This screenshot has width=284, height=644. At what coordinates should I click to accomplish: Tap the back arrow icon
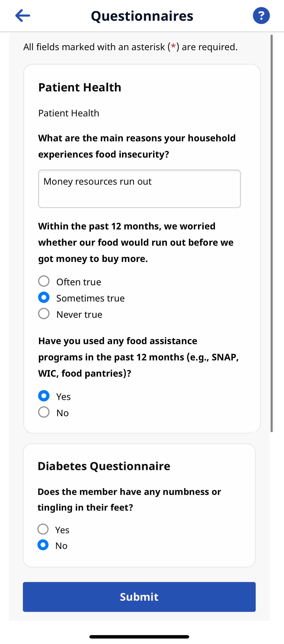23,16
